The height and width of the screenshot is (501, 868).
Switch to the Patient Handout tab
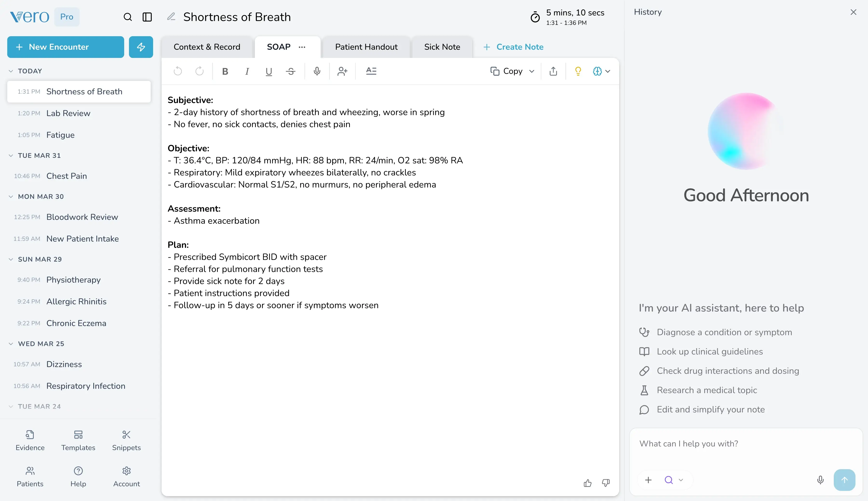[366, 47]
